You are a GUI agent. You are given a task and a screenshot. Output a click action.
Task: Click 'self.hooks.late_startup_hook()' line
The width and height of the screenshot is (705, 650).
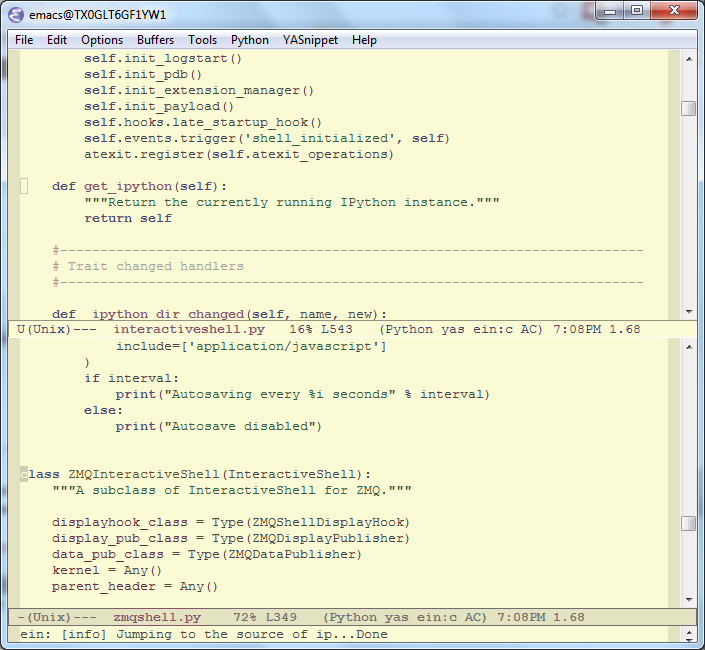pyautogui.click(x=203, y=123)
